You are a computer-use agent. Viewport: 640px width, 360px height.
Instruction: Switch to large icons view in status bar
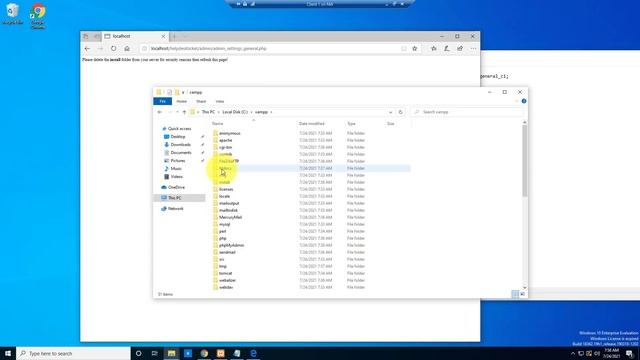point(522,294)
